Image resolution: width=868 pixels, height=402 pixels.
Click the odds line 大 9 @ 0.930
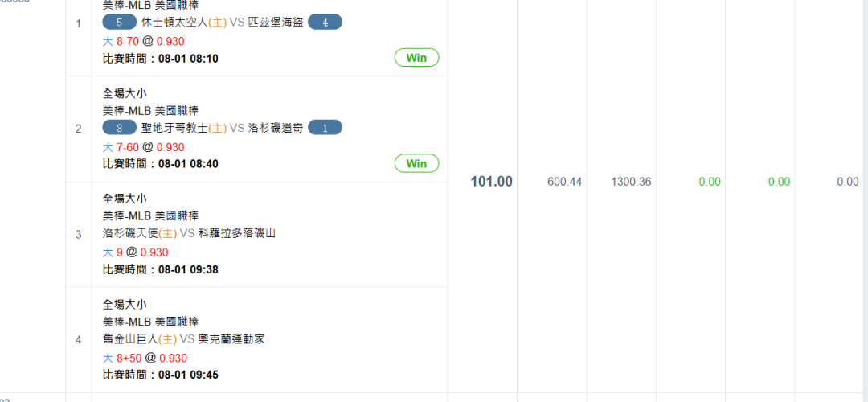pyautogui.click(x=136, y=252)
